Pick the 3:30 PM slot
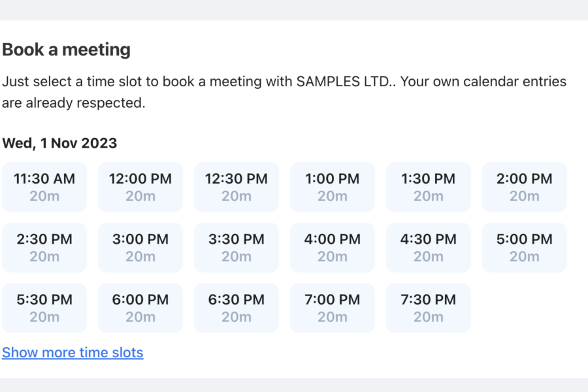Viewport: 588px width, 392px height. (x=237, y=248)
